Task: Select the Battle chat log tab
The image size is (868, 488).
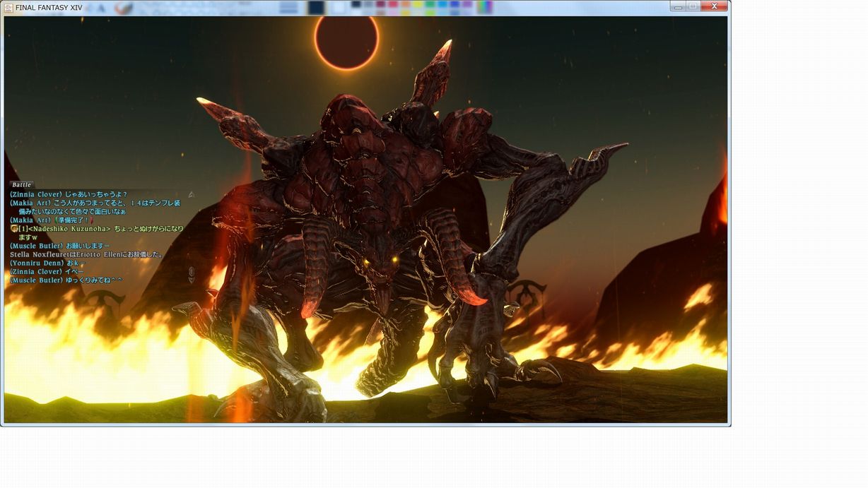Action: tap(22, 184)
